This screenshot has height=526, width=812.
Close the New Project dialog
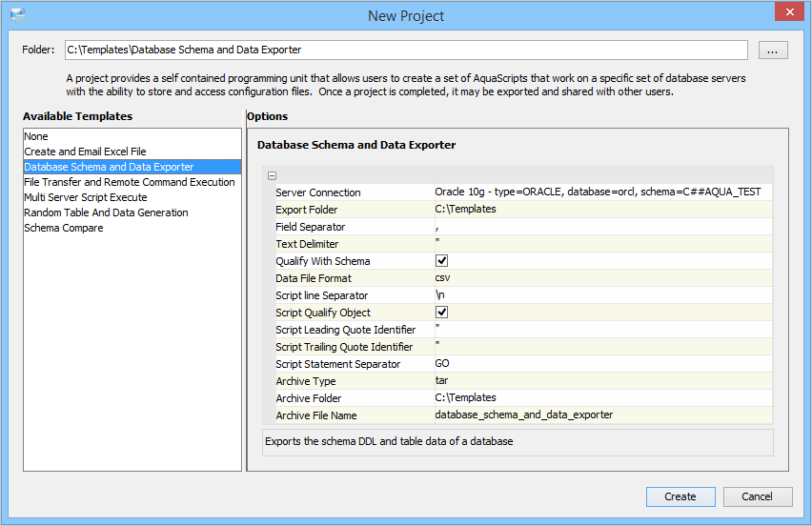click(x=789, y=13)
